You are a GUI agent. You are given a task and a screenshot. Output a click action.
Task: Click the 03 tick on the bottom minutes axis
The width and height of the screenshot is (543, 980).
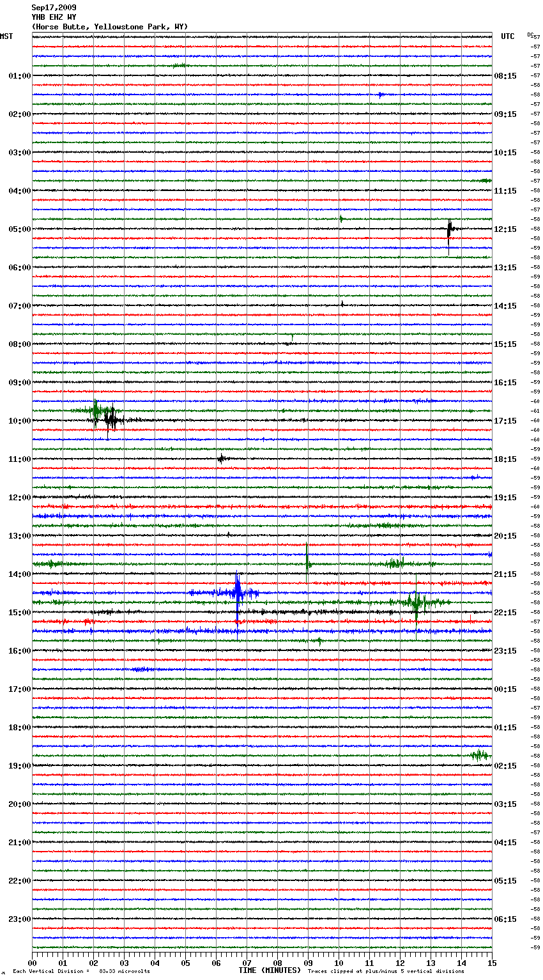click(125, 963)
